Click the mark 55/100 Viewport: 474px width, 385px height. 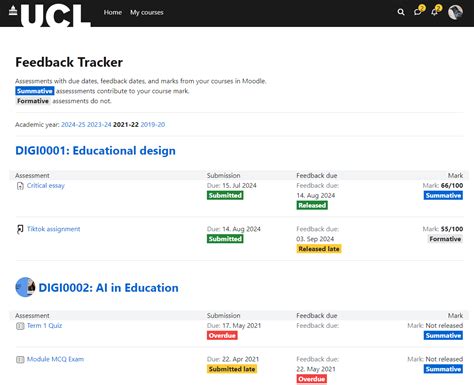[452, 229]
